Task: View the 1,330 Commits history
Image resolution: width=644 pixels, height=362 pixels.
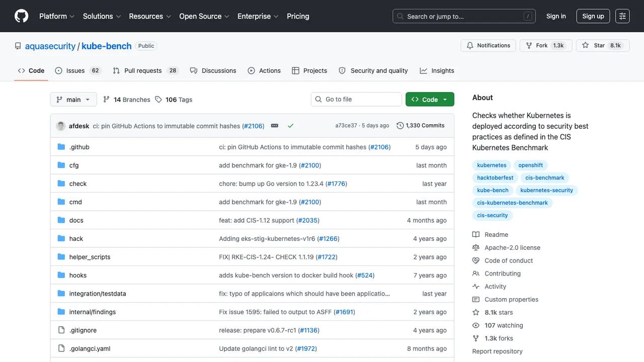Action: point(421,126)
